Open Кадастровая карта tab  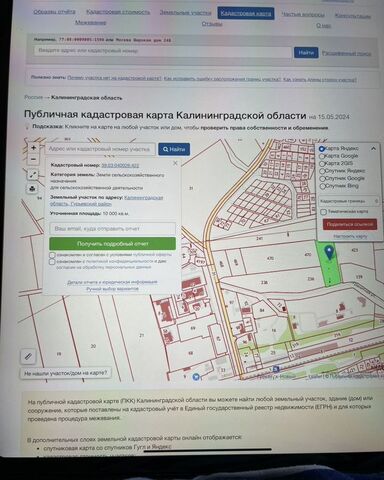click(x=246, y=13)
